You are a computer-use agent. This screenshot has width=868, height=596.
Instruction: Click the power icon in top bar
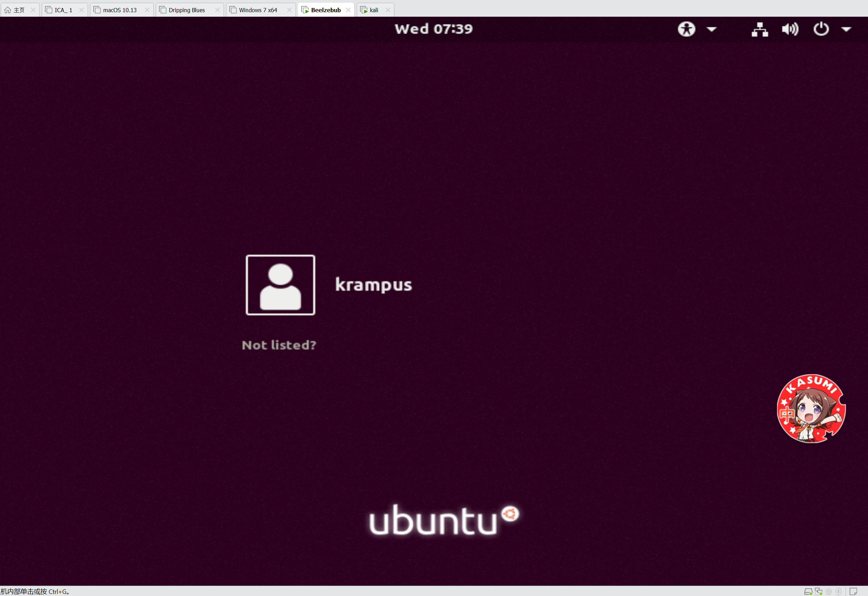821,29
